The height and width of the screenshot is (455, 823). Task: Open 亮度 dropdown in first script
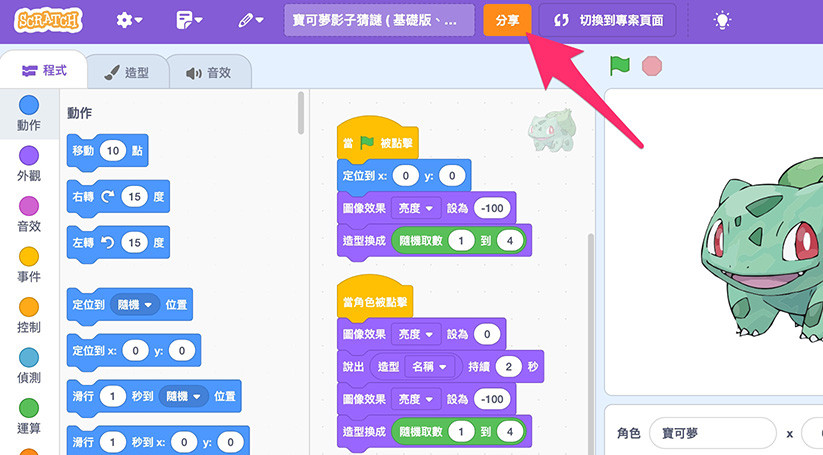pyautogui.click(x=416, y=208)
